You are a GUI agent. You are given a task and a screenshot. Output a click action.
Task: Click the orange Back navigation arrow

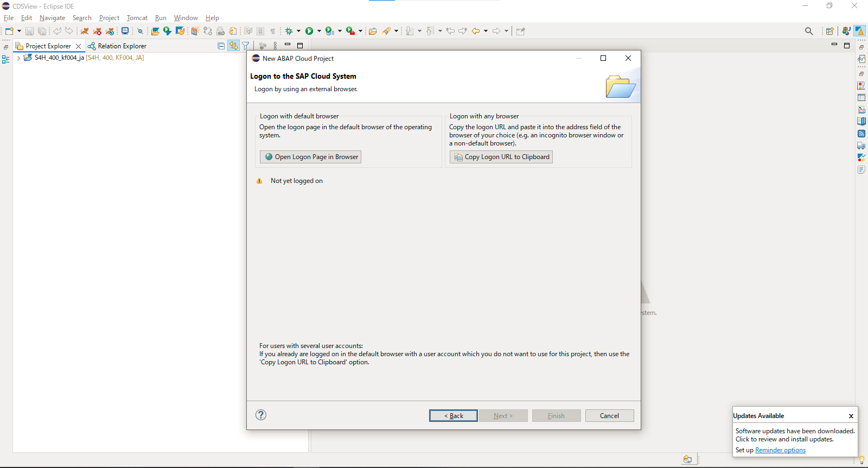(476, 31)
